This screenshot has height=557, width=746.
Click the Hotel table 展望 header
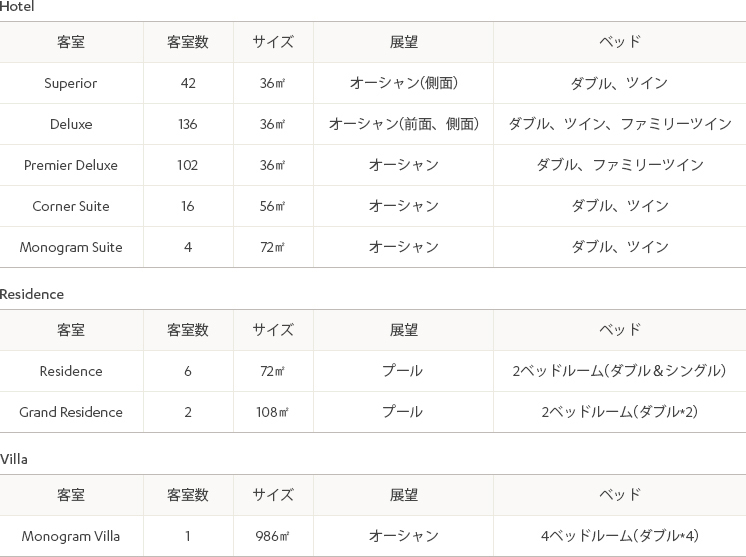tap(403, 42)
